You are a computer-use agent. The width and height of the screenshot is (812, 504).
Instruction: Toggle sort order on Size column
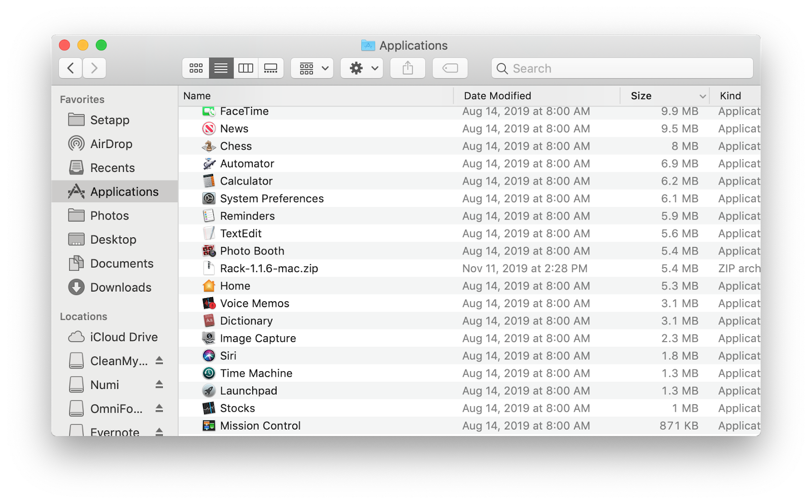(x=665, y=96)
